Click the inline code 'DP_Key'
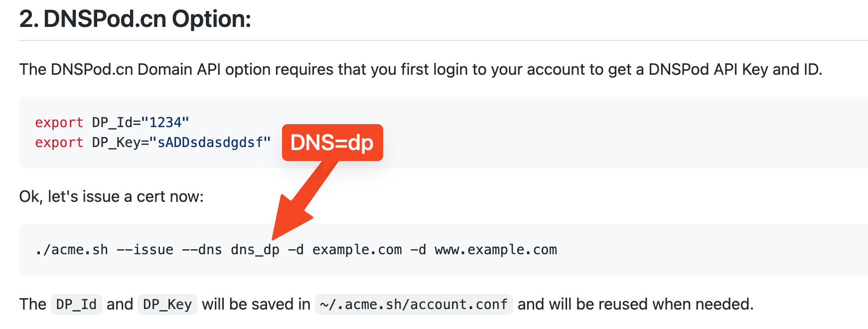Viewport: 868px width, 329px height. pos(167,304)
